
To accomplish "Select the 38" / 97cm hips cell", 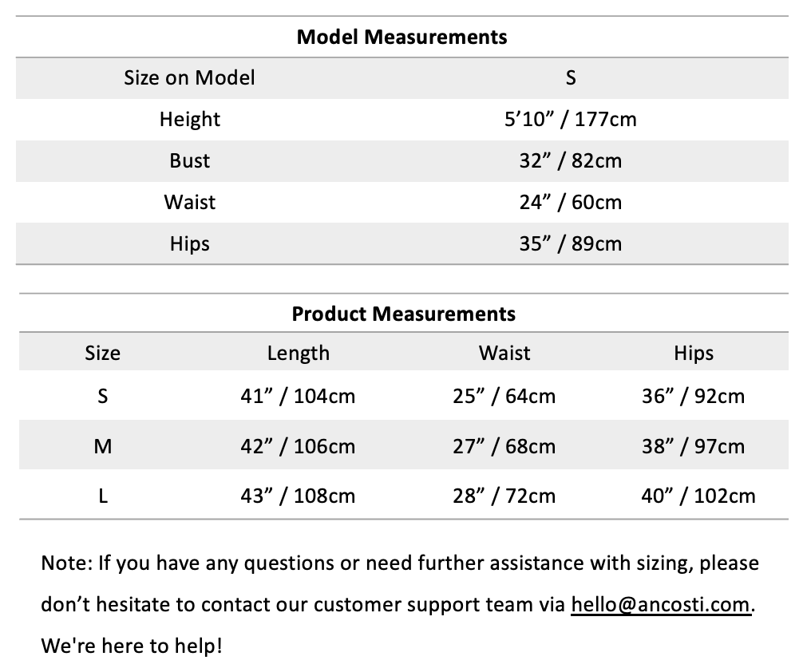I will 693,446.
